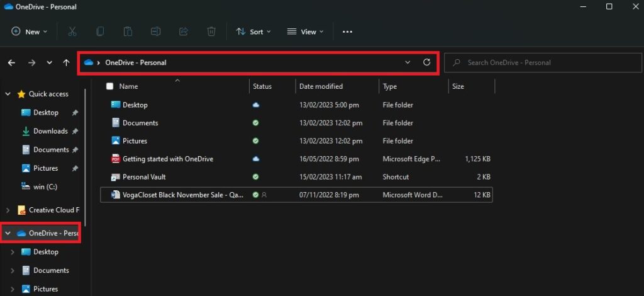Select VogaCloset Black November Sale file name

(183, 195)
